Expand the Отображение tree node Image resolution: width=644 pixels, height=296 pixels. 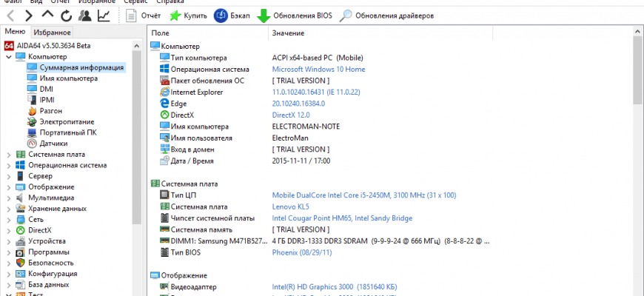point(9,186)
